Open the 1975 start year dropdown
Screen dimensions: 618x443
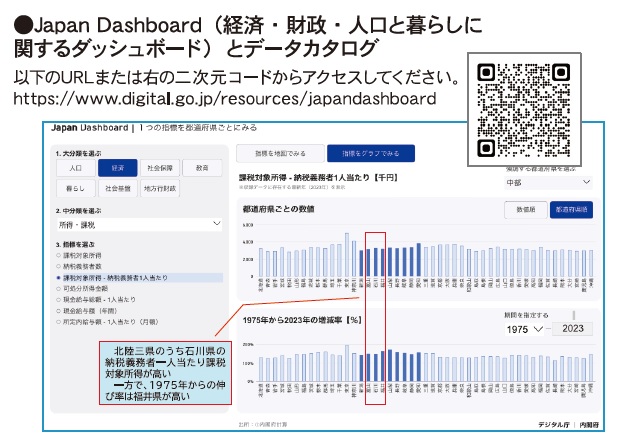click(525, 329)
